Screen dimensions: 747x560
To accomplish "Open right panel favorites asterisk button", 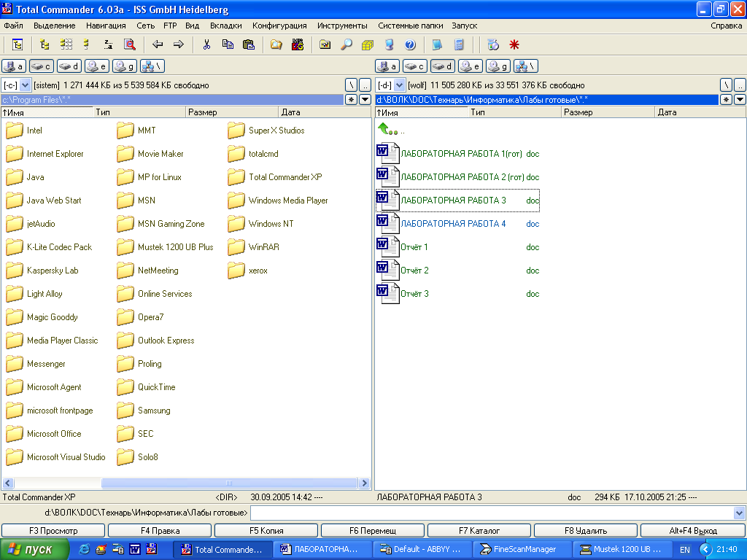I will click(726, 99).
